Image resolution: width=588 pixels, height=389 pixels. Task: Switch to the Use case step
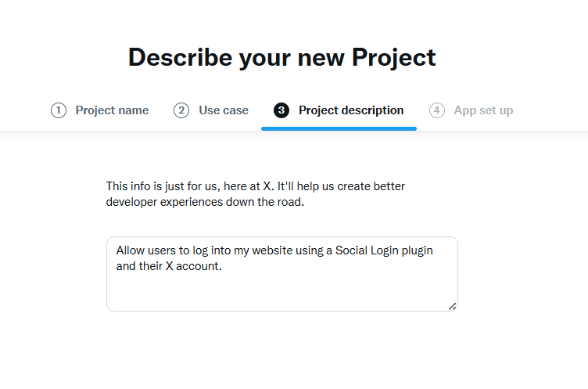tap(224, 110)
